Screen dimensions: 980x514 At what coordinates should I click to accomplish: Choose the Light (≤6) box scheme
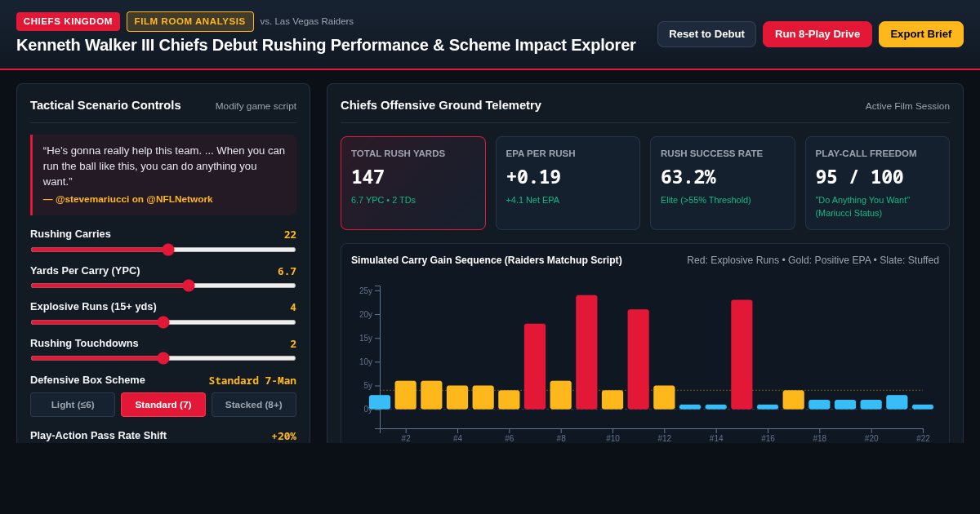point(73,405)
